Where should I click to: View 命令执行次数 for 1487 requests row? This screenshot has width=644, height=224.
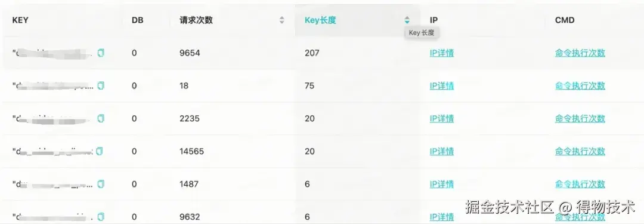coord(580,184)
